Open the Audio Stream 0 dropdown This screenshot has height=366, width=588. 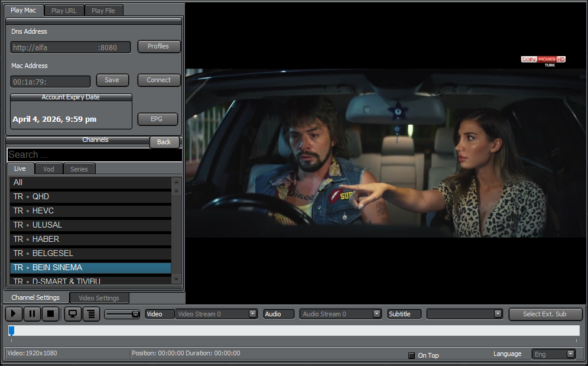click(x=376, y=314)
